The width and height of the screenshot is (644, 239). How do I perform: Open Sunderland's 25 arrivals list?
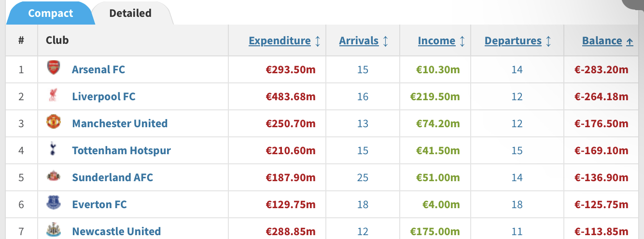(x=363, y=177)
